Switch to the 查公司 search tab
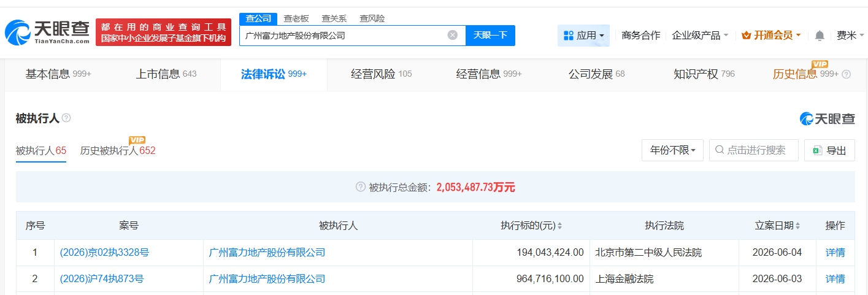868x295 pixels. pyautogui.click(x=258, y=18)
